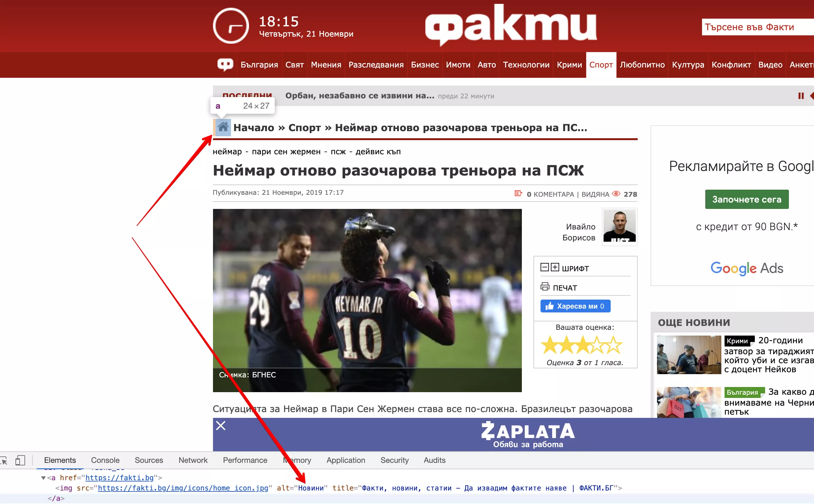Pause the latest news ticker

[x=801, y=96]
